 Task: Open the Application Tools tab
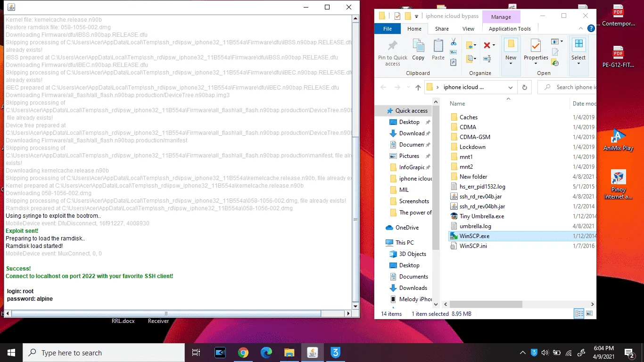pos(510,29)
